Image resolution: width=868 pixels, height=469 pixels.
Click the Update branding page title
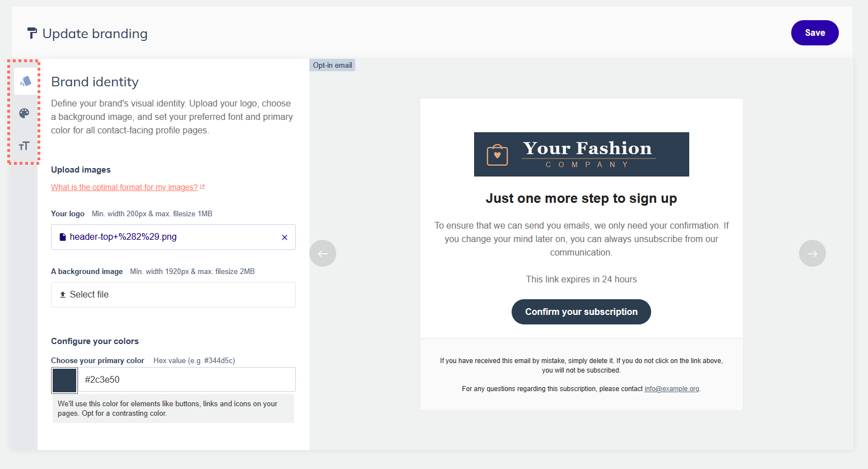[x=95, y=34]
